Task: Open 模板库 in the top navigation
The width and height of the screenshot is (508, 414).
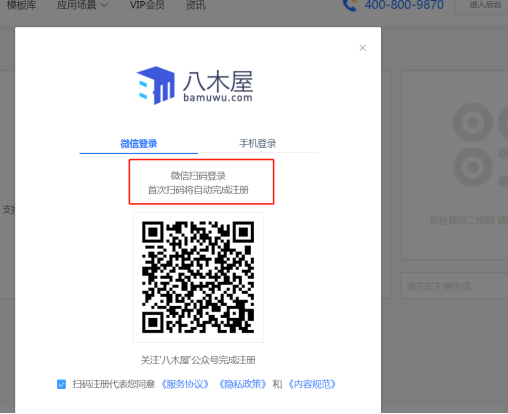Action: pos(21,5)
